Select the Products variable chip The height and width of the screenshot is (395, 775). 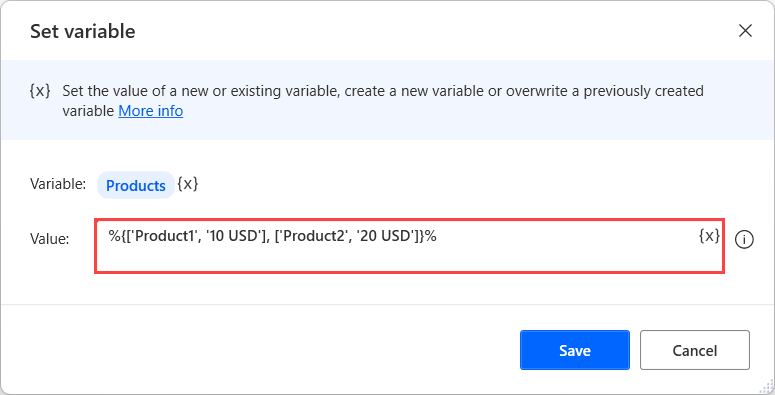tap(136, 185)
